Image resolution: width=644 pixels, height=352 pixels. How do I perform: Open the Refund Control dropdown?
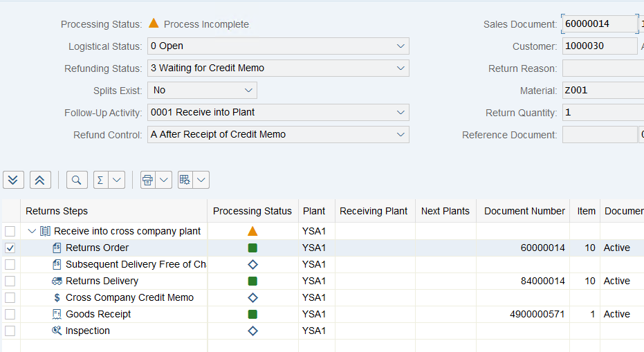pos(401,135)
